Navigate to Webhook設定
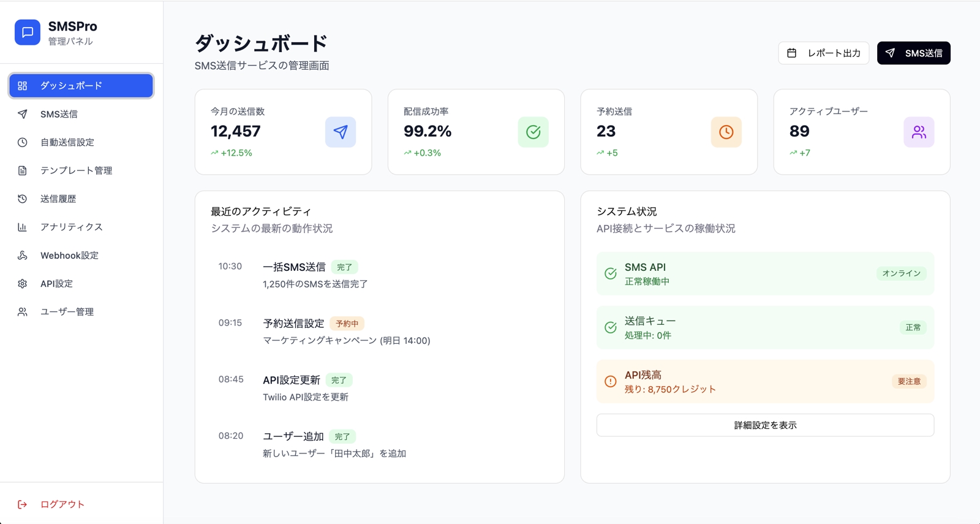 (69, 256)
